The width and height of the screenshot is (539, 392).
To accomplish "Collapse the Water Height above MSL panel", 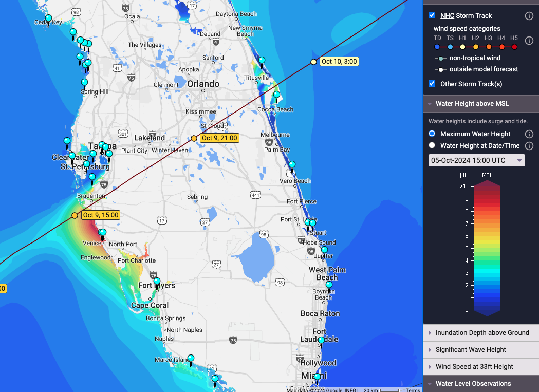I will pos(429,103).
